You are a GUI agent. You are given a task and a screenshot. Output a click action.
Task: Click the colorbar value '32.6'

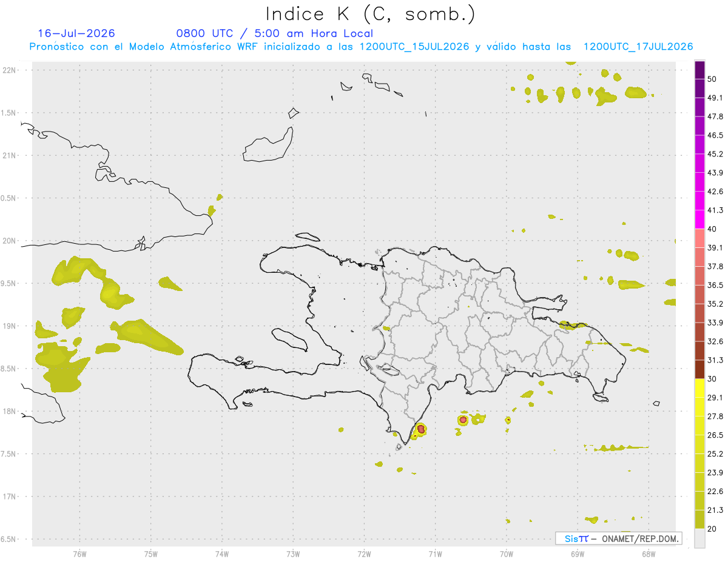(x=715, y=341)
